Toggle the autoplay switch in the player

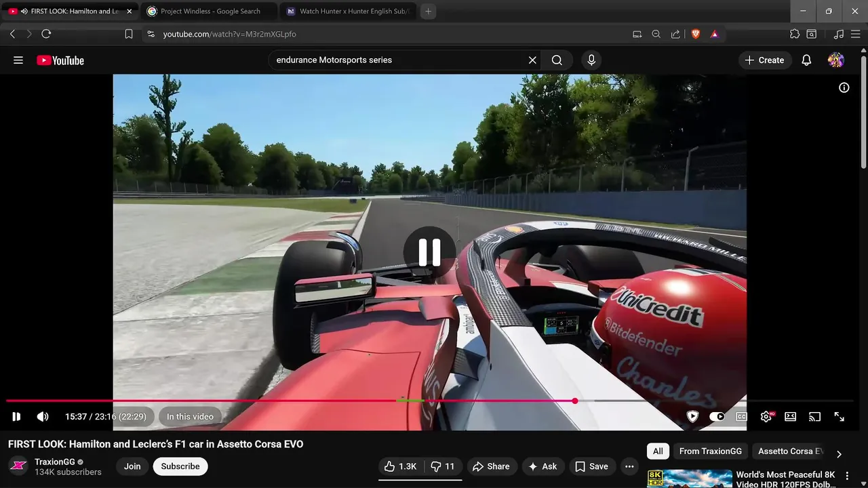pyautogui.click(x=717, y=417)
